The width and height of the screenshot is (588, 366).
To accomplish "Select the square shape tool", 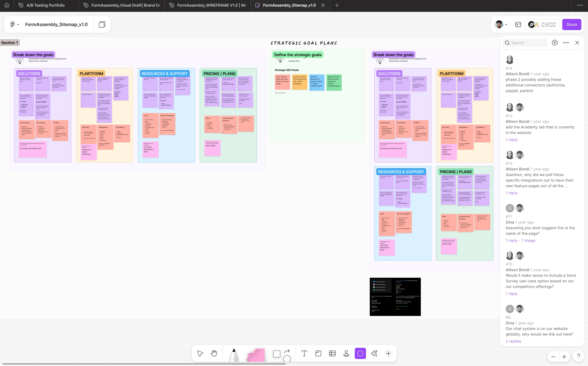I will coord(276,354).
